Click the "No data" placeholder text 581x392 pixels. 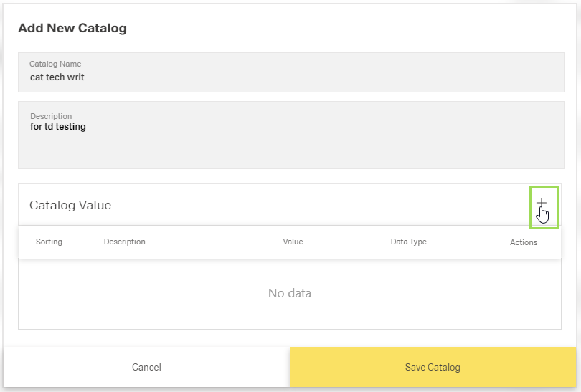[290, 293]
